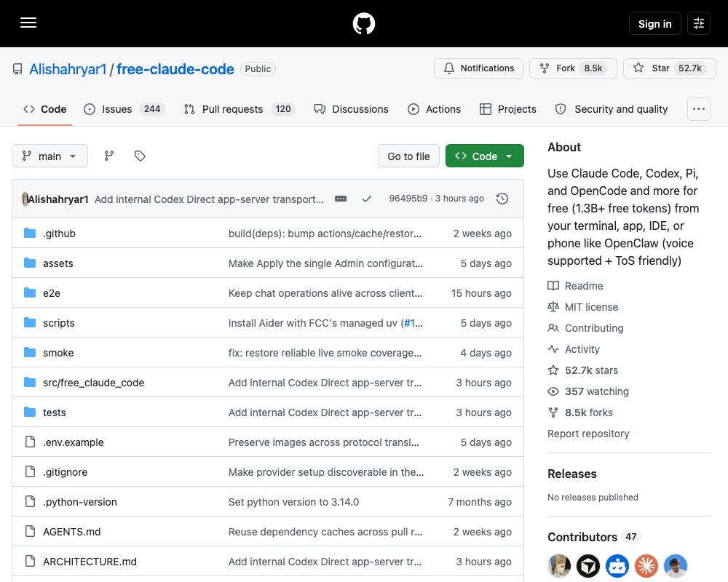Click the Go to file field
This screenshot has width=728, height=582.
[x=408, y=156]
